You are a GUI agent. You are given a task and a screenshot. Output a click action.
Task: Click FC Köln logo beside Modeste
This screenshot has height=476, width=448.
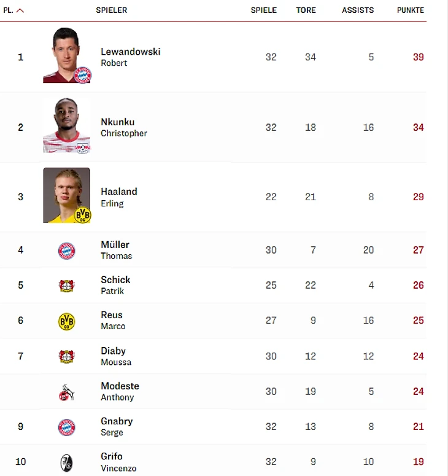point(66,392)
